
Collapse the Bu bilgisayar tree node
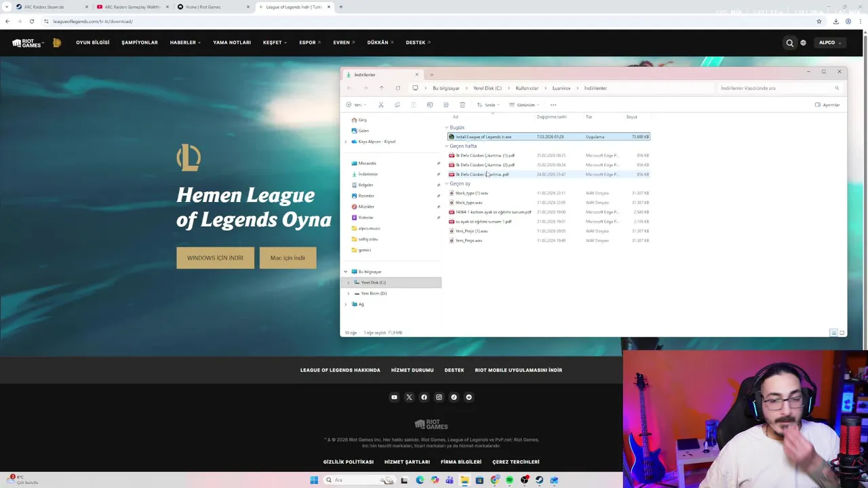click(346, 272)
